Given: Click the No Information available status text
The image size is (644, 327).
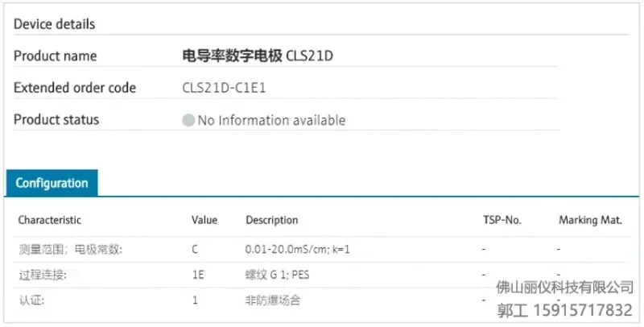Looking at the screenshot, I should pyautogui.click(x=271, y=121).
